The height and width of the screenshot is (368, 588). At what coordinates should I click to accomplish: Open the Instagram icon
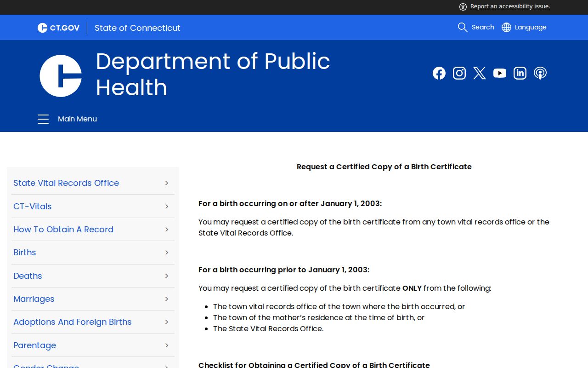pos(459,73)
